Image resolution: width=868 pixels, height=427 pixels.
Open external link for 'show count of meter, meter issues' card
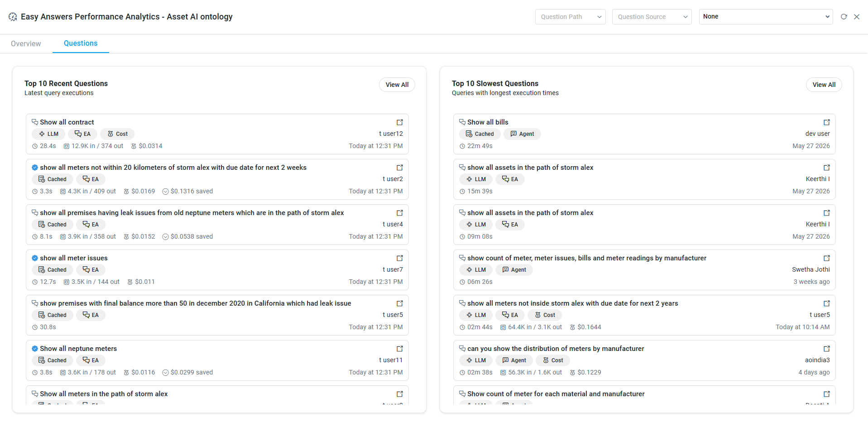(x=827, y=258)
